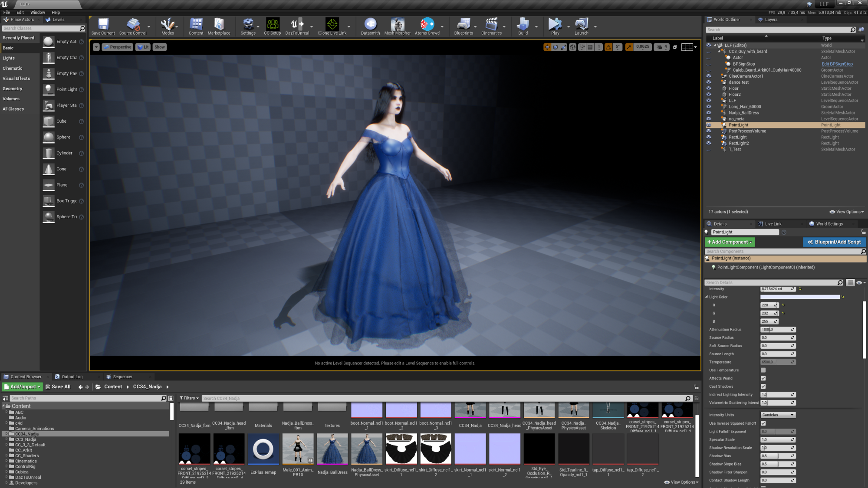Click the Show button in viewport
Image resolution: width=868 pixels, height=488 pixels.
(160, 47)
